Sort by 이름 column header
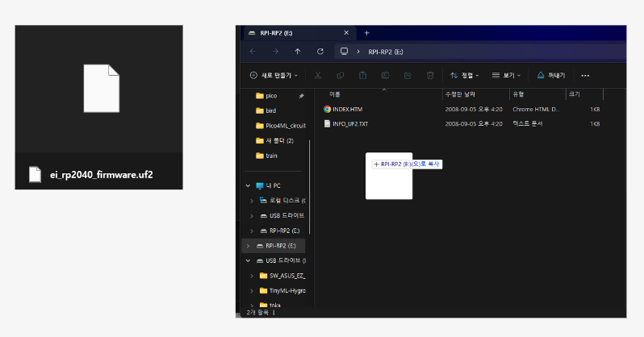This screenshot has width=644, height=337. point(334,94)
